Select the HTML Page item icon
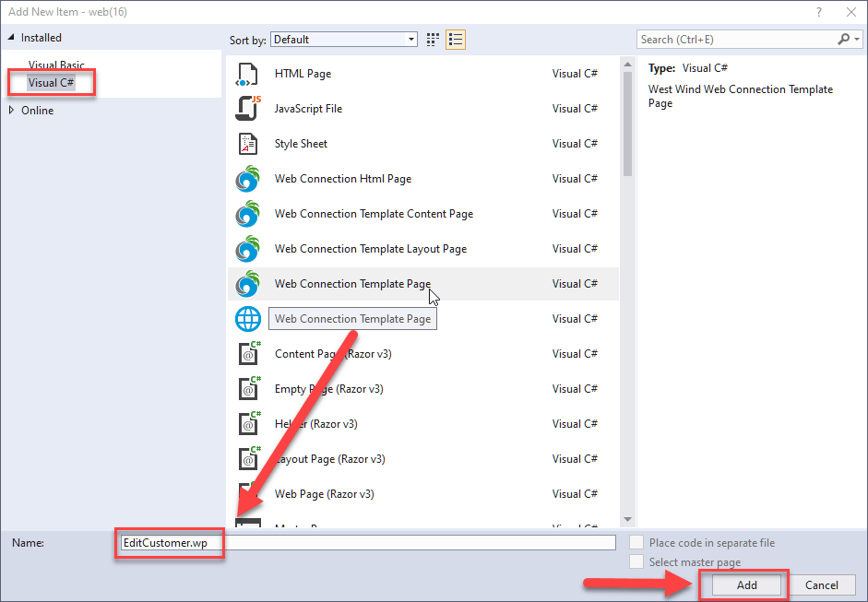This screenshot has height=602, width=868. coord(247,74)
